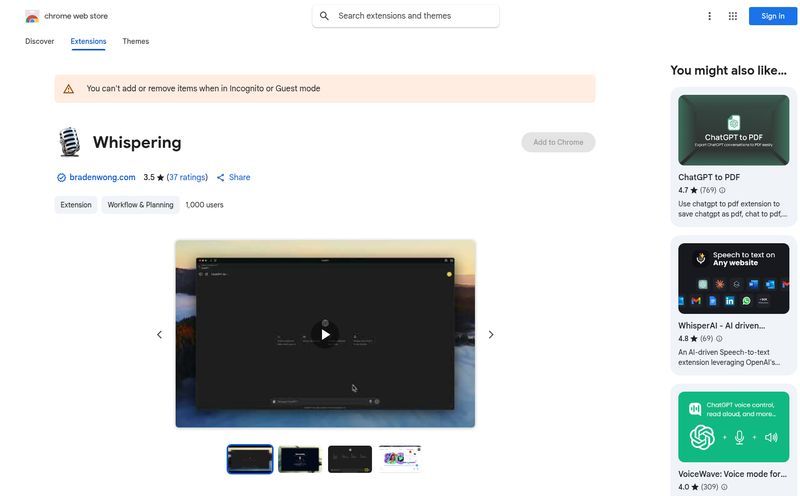Click the Sign in button
The image size is (800, 496).
(772, 16)
